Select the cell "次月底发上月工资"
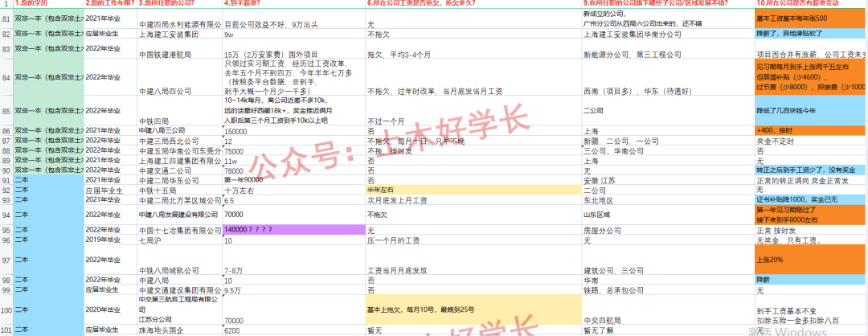Viewport: 868px width, 336px height. [473, 200]
